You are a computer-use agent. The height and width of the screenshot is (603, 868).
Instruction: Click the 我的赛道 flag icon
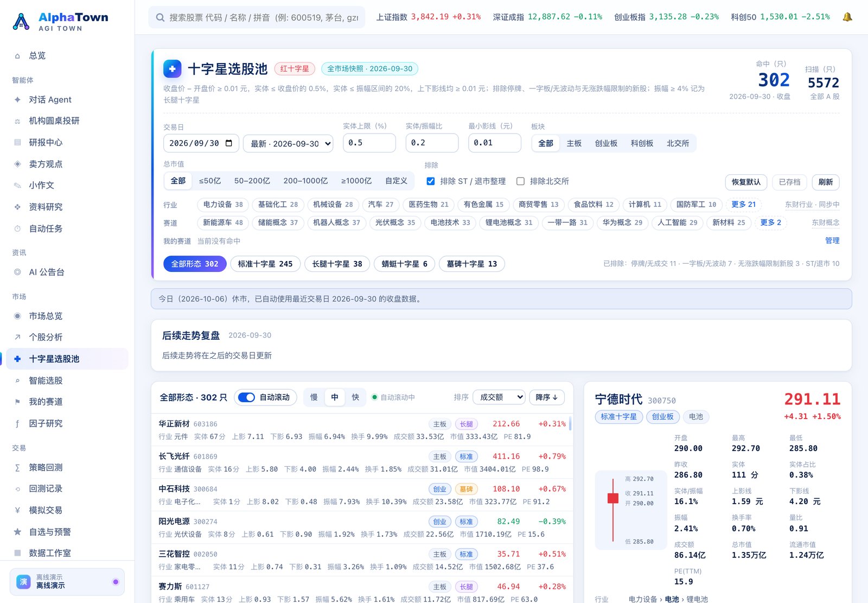pos(17,402)
